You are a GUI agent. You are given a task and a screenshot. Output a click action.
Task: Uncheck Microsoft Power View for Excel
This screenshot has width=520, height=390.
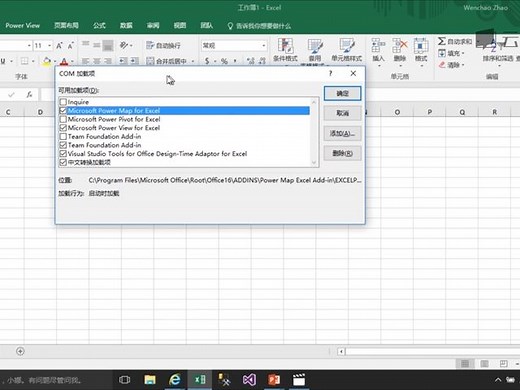63,128
